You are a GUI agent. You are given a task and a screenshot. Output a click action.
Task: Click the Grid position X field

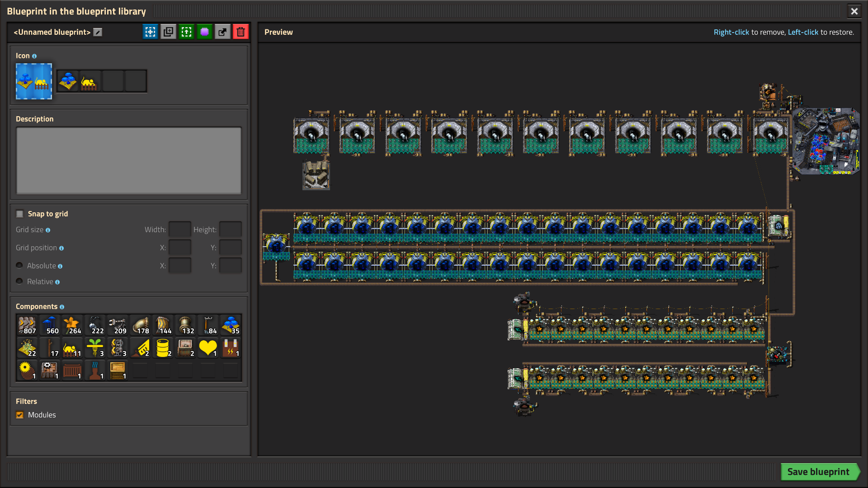[180, 248]
